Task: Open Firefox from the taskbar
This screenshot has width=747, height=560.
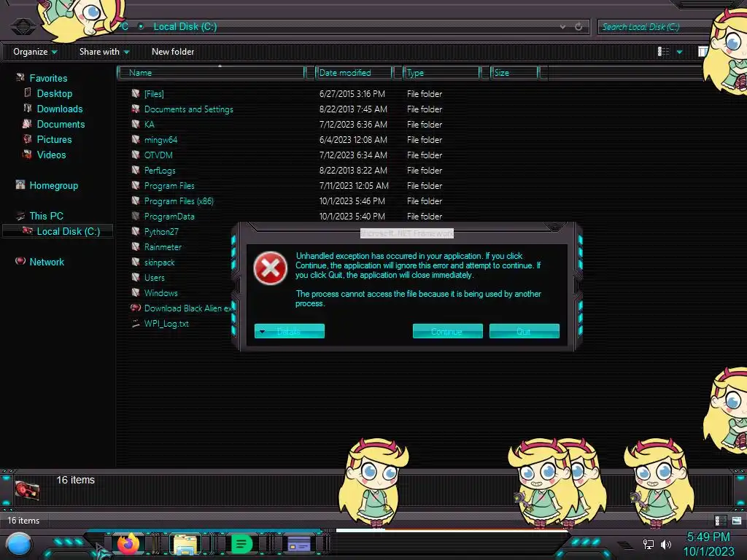Action: click(128, 544)
